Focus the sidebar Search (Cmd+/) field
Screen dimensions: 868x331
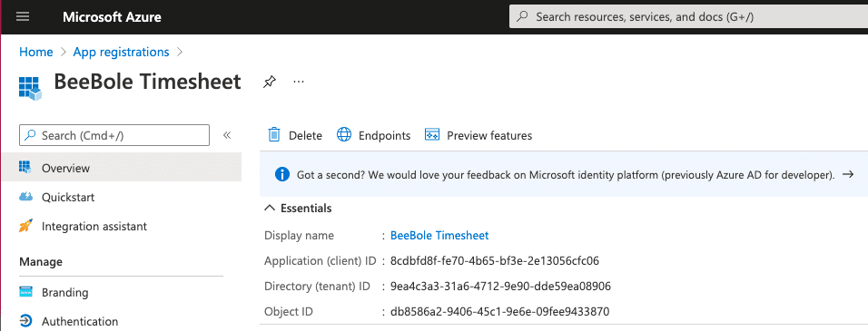114,135
